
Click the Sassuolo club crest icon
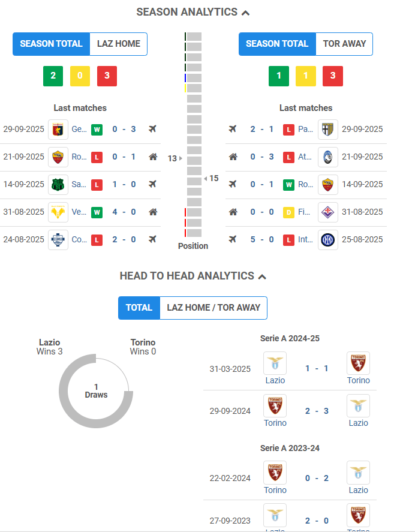pyautogui.click(x=58, y=184)
